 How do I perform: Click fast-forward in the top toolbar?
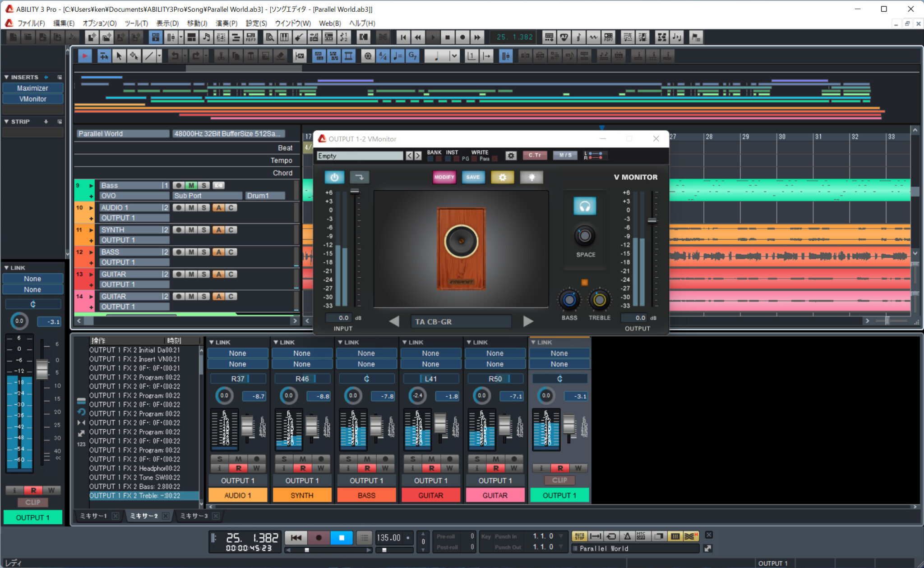[x=477, y=37]
